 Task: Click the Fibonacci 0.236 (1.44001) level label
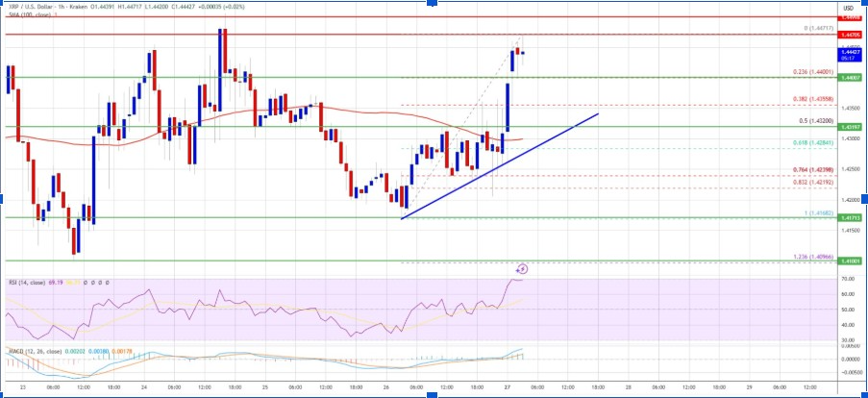point(811,72)
